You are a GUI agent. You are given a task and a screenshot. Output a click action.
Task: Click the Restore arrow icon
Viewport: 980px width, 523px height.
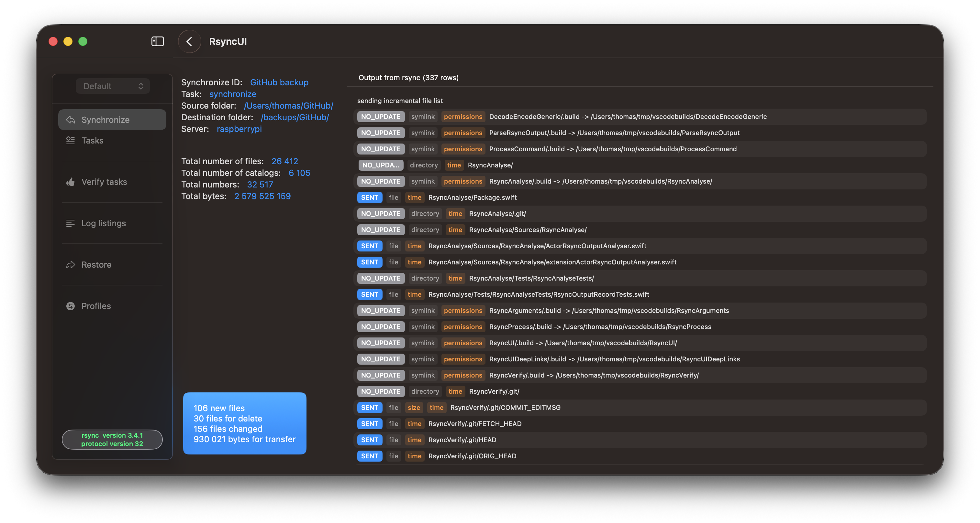click(70, 265)
